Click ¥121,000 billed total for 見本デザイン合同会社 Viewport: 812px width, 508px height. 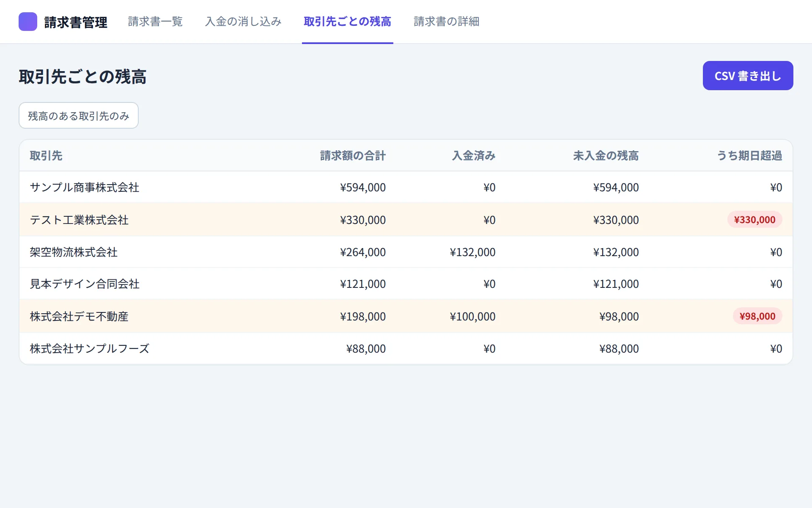363,284
